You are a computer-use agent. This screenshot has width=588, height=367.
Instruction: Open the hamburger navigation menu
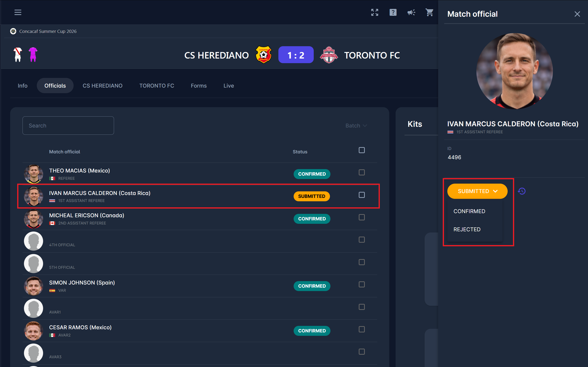[18, 12]
